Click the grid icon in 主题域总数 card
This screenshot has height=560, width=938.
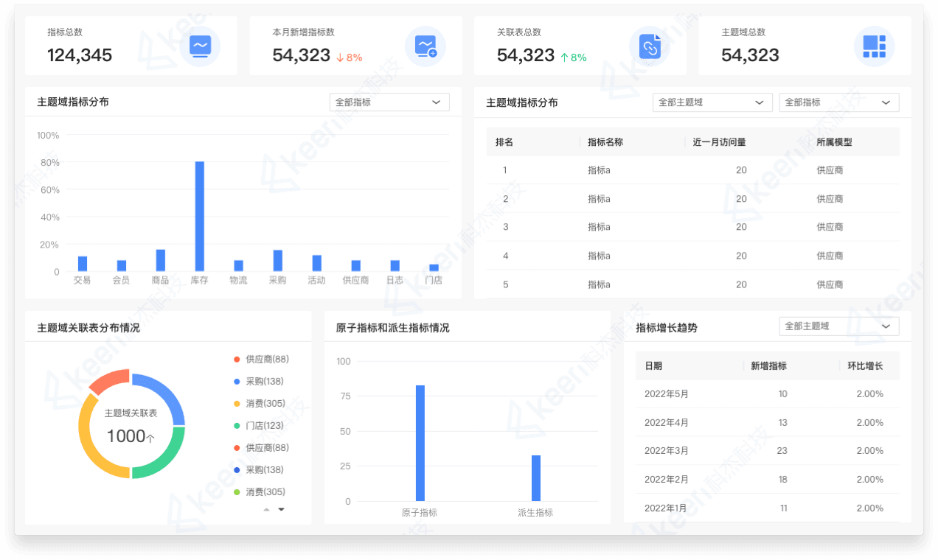tap(874, 46)
